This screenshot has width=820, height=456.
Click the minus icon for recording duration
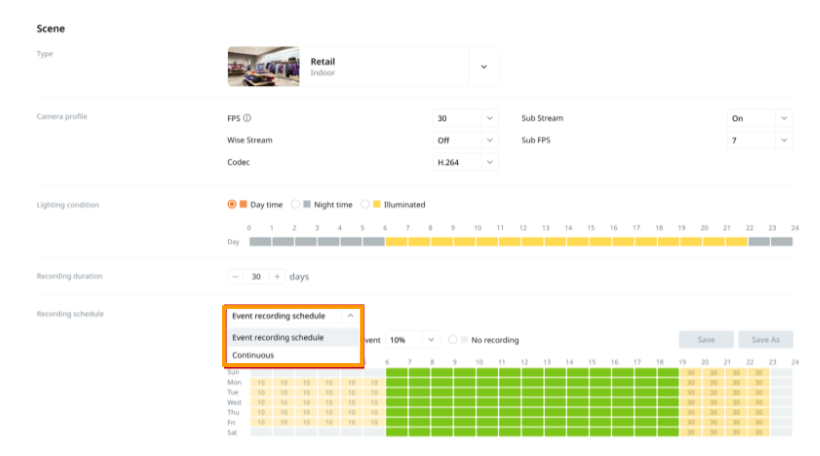point(235,276)
